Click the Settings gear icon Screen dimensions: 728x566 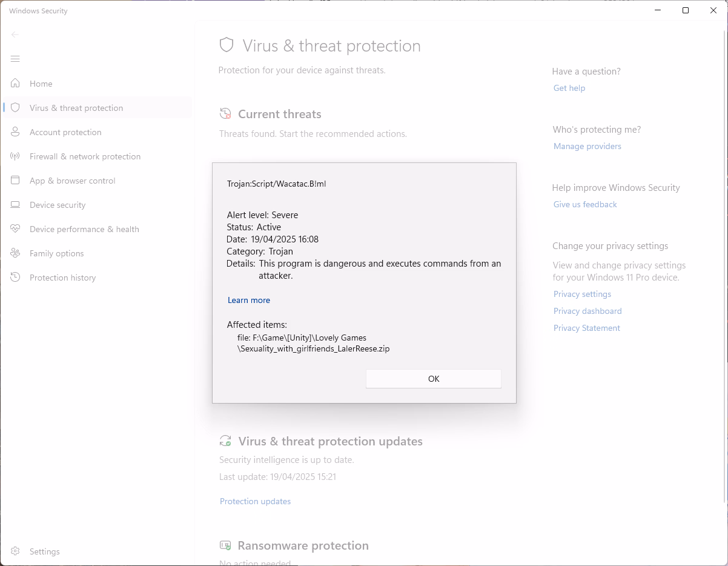(15, 551)
